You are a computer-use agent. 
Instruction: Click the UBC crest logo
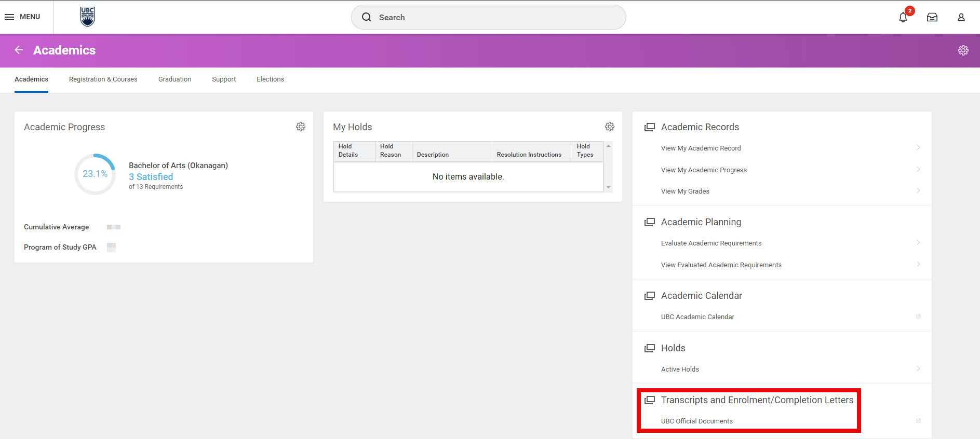[87, 17]
